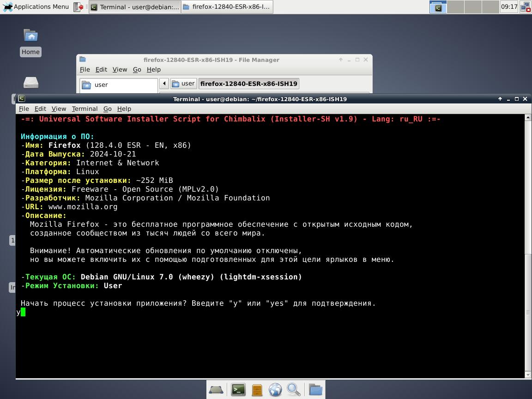This screenshot has height=399, width=532.
Task: Open the Applications Menu
Action: click(36, 7)
